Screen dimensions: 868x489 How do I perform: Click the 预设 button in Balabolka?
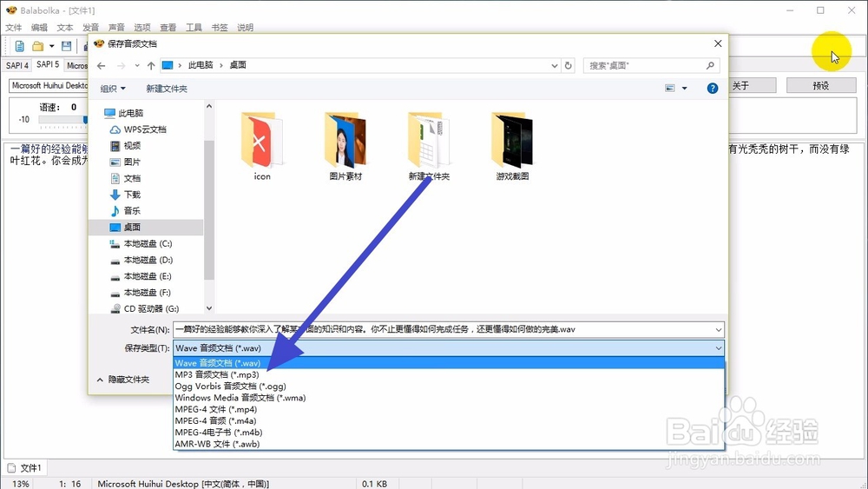[x=821, y=86]
